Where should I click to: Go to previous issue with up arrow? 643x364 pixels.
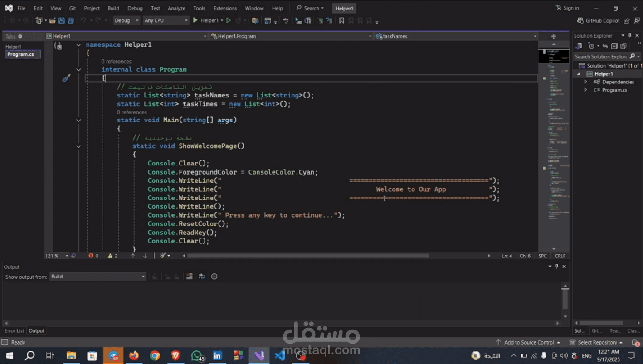point(133,256)
